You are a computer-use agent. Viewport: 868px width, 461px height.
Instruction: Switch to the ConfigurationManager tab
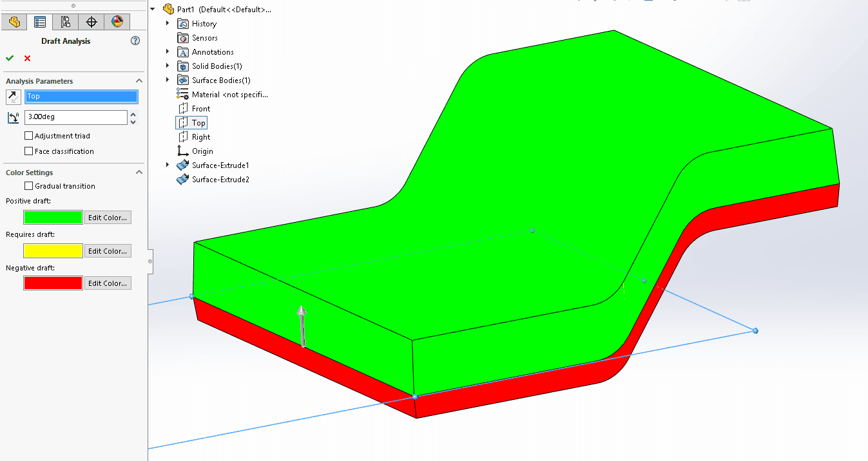point(66,22)
